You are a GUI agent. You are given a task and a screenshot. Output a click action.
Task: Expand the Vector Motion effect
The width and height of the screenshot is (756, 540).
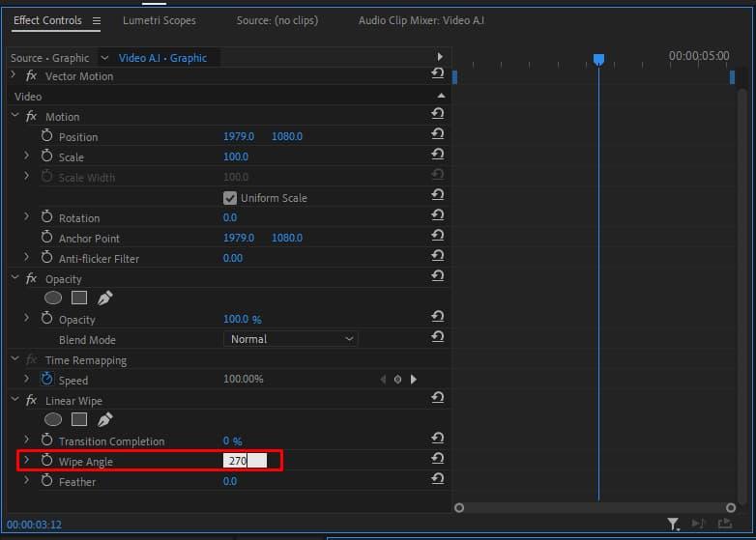tap(14, 75)
